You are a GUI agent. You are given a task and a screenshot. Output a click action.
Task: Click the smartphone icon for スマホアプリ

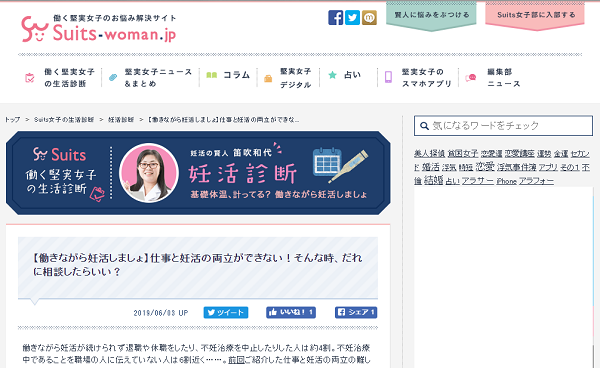coord(388,77)
